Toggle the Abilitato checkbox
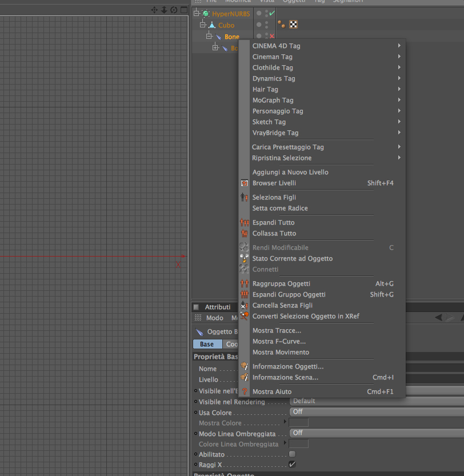This screenshot has width=464, height=476. pos(292,454)
